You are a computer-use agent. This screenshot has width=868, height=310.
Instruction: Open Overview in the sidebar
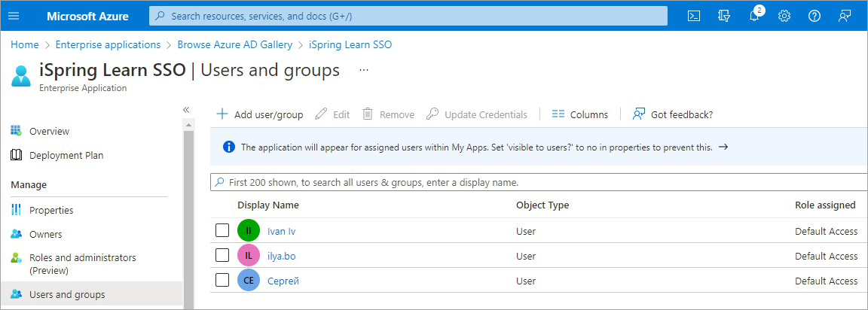click(x=49, y=132)
